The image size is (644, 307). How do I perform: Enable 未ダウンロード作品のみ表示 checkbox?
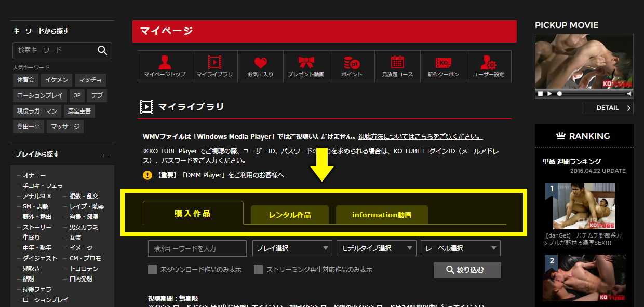153,270
